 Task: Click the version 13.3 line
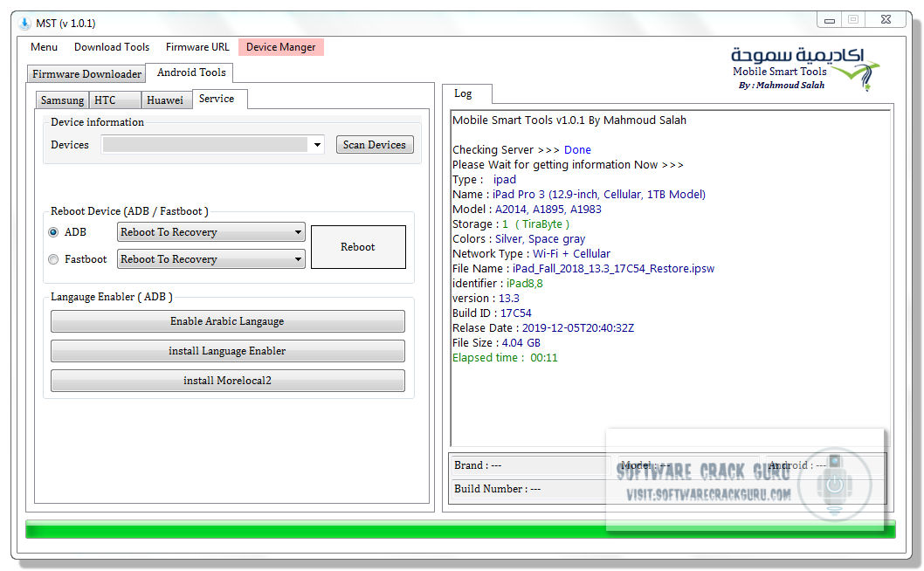click(x=486, y=299)
